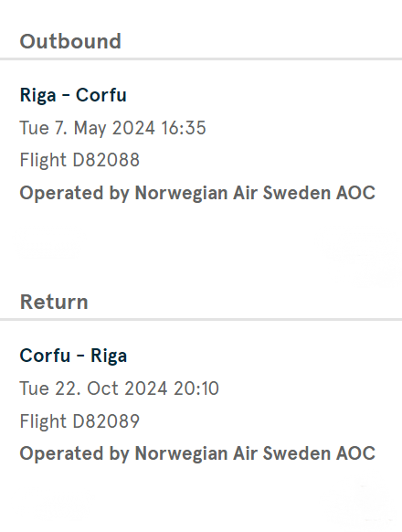Select the Corfu – Riga route title
402x532 pixels.
(73, 356)
